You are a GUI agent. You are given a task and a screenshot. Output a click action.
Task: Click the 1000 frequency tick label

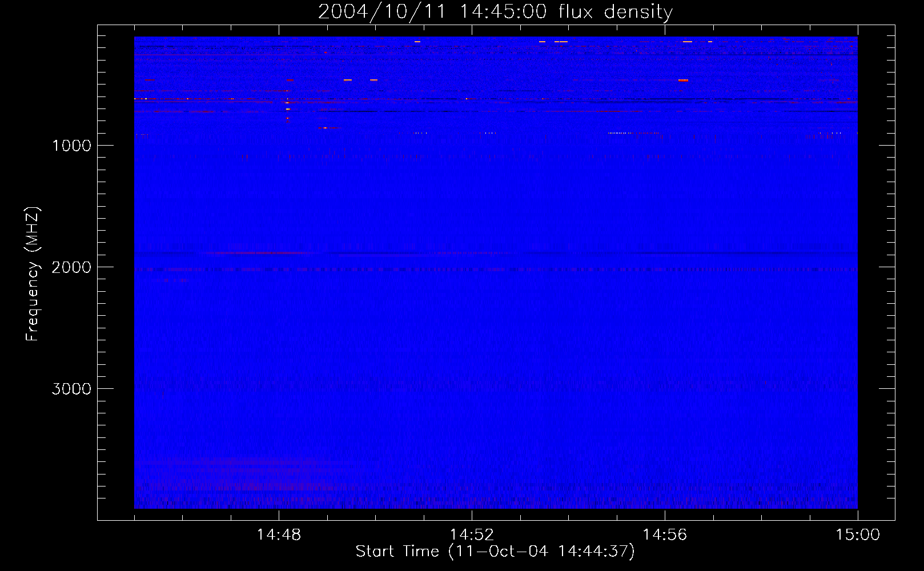pyautogui.click(x=71, y=146)
